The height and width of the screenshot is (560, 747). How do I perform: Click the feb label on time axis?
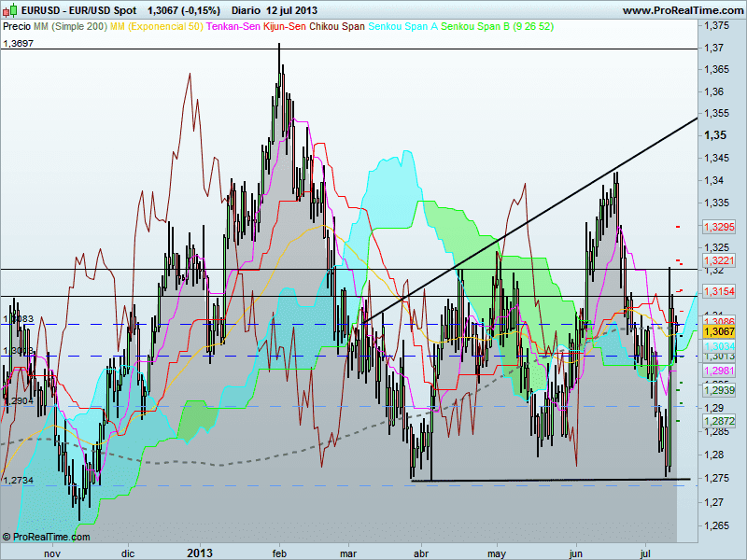tap(279, 553)
